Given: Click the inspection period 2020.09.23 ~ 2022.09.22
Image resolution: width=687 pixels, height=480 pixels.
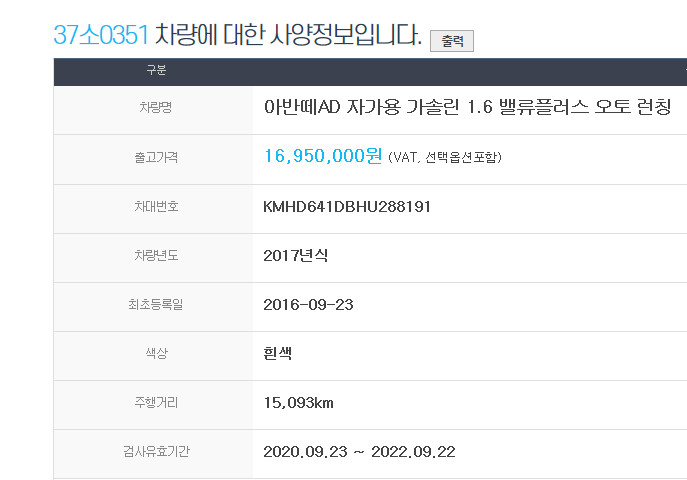Looking at the screenshot, I should [359, 452].
